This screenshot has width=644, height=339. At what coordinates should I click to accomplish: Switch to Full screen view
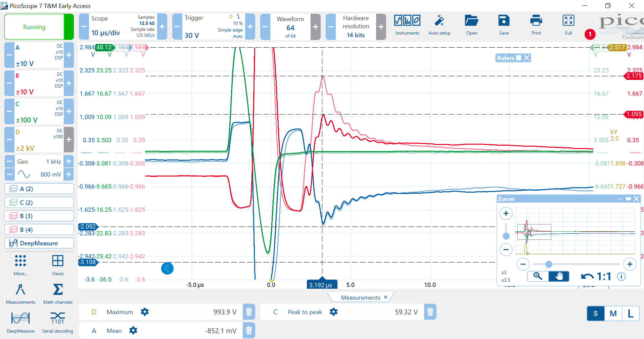click(x=568, y=25)
